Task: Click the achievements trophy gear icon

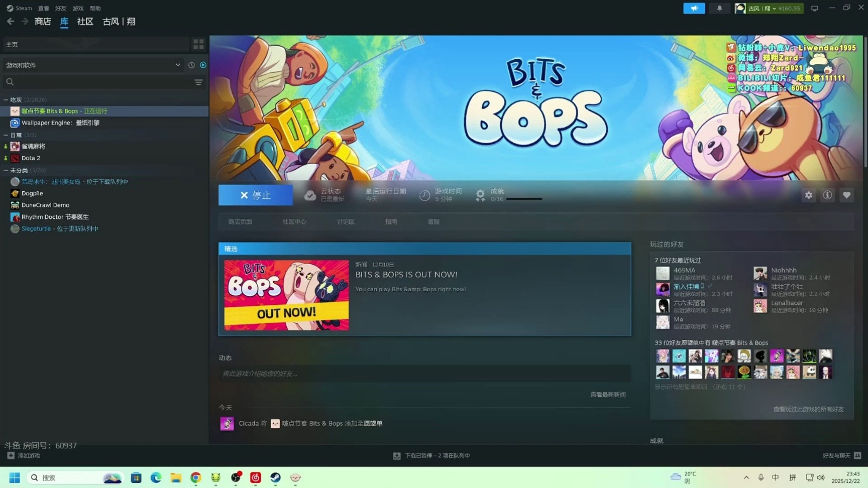Action: [x=480, y=195]
